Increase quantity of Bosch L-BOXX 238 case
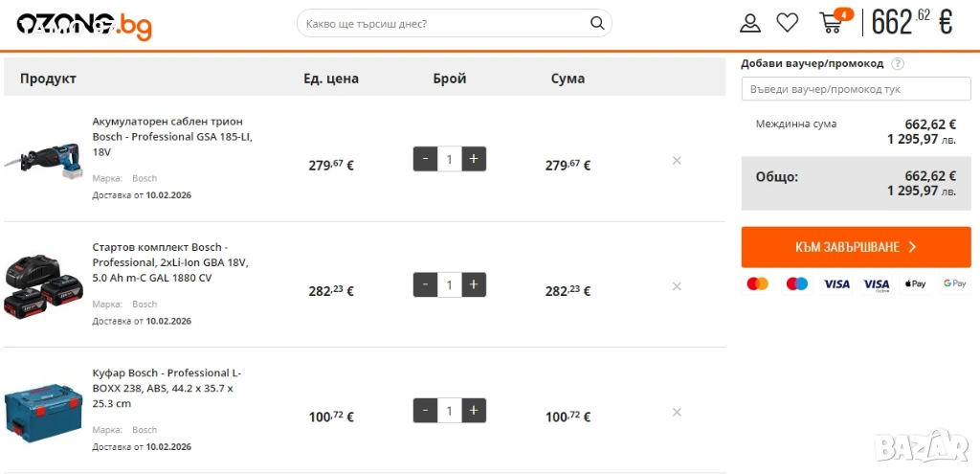Viewport: 980px width, 474px height. click(474, 410)
